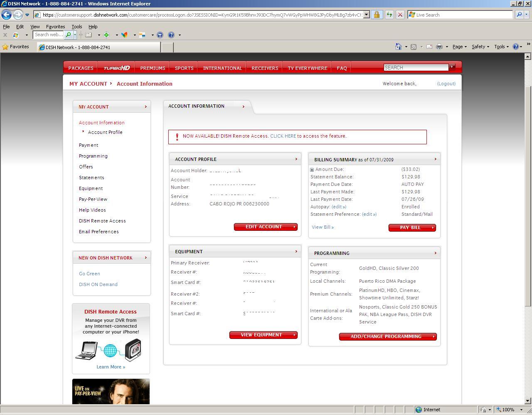Image resolution: width=532 pixels, height=415 pixels.
Task: Click the vertical scrollbar down arrow
Action: pyautogui.click(x=528, y=401)
